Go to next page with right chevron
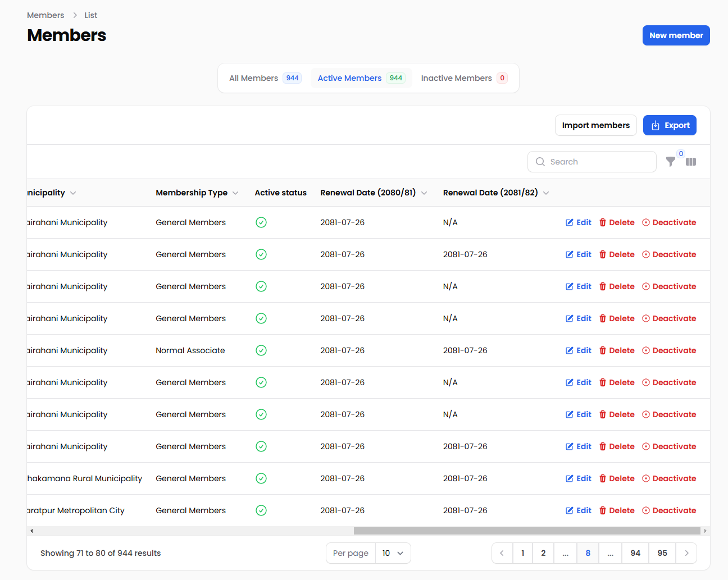The height and width of the screenshot is (580, 728). pyautogui.click(x=686, y=553)
